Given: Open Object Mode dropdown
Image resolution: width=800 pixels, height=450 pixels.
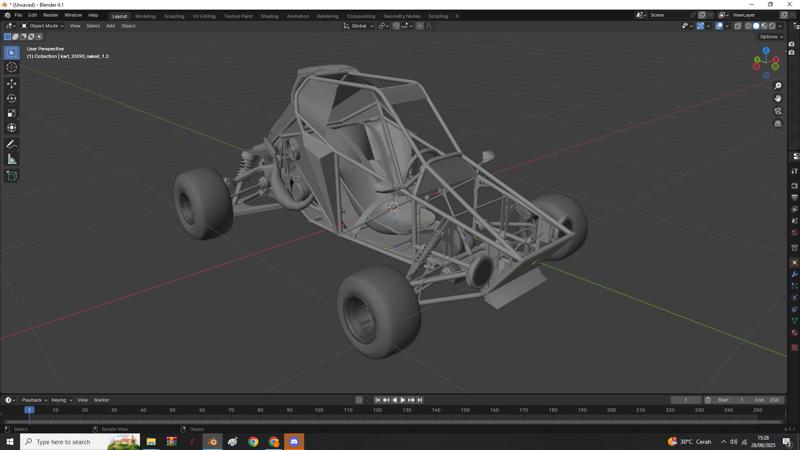Looking at the screenshot, I should pyautogui.click(x=42, y=26).
